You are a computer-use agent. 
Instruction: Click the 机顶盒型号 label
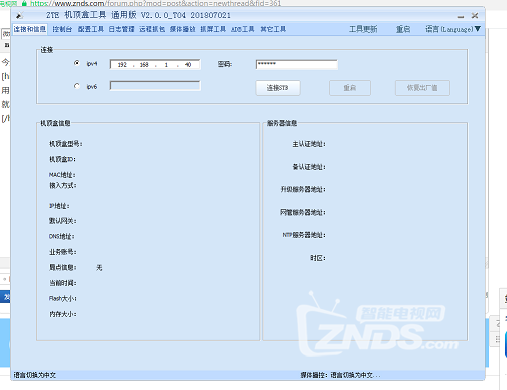tap(66, 144)
